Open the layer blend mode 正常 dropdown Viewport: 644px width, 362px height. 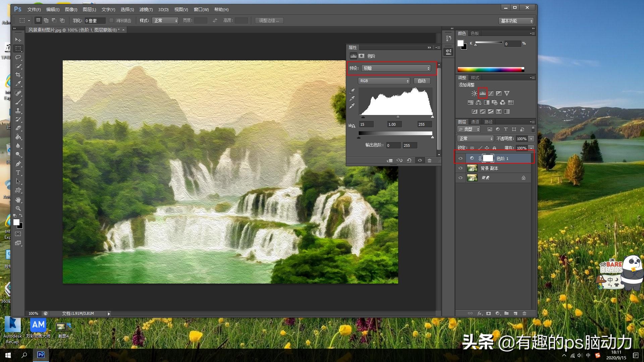point(475,138)
